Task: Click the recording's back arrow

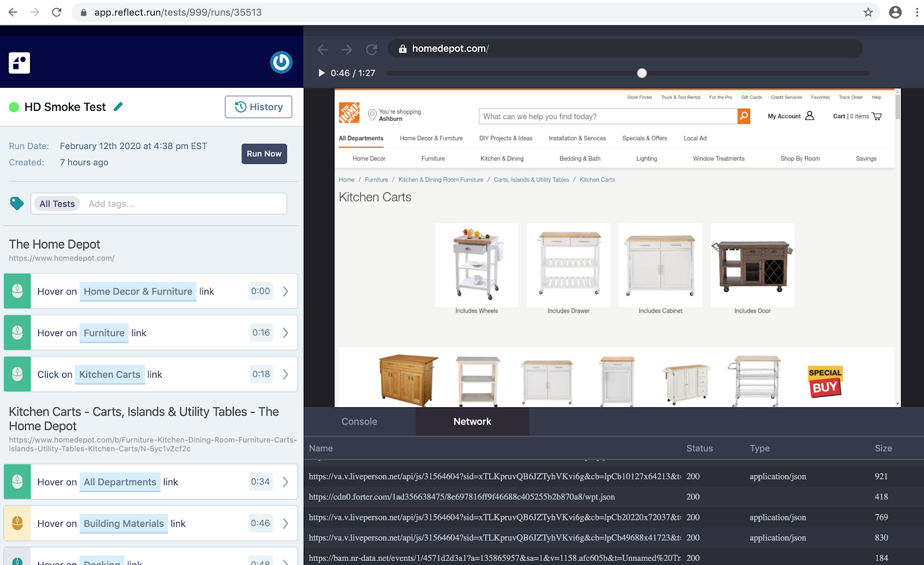Action: [323, 49]
